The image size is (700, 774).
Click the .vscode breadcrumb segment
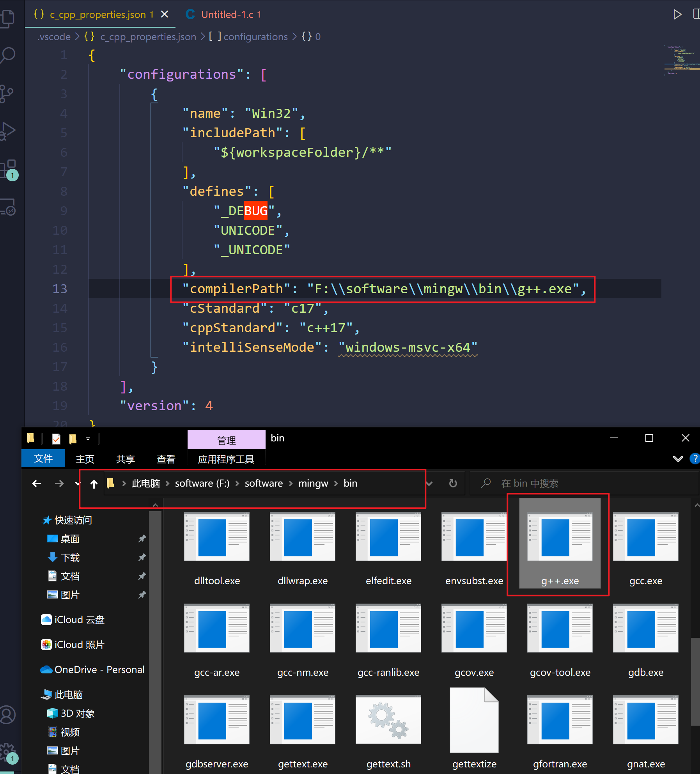tap(54, 37)
